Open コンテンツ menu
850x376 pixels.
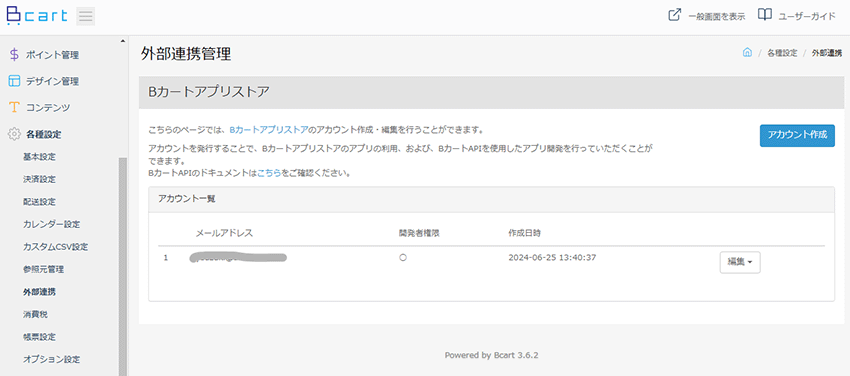48,107
